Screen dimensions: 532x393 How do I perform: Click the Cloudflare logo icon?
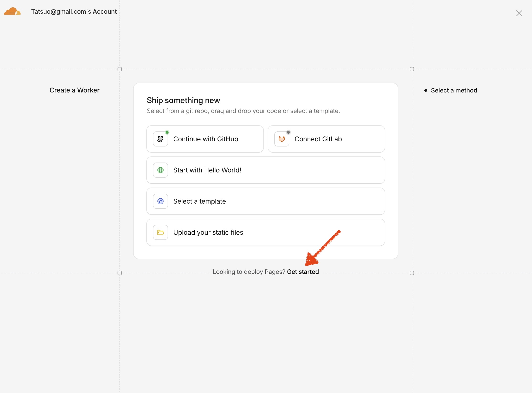[x=12, y=11]
